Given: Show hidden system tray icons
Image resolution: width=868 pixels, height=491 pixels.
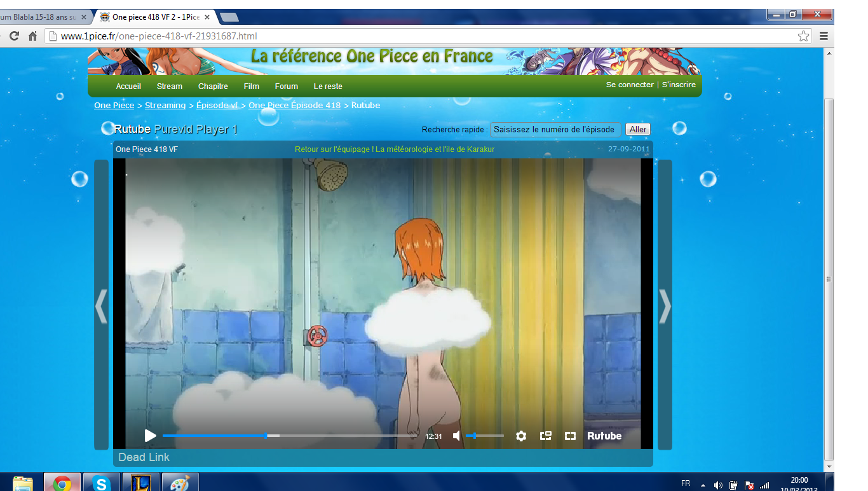Looking at the screenshot, I should (x=703, y=485).
